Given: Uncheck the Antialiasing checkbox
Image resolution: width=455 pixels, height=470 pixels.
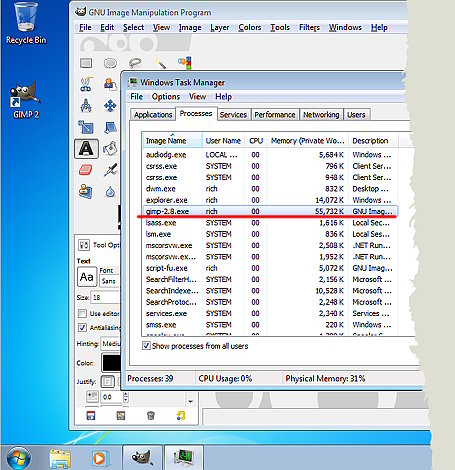Looking at the screenshot, I should [82, 327].
